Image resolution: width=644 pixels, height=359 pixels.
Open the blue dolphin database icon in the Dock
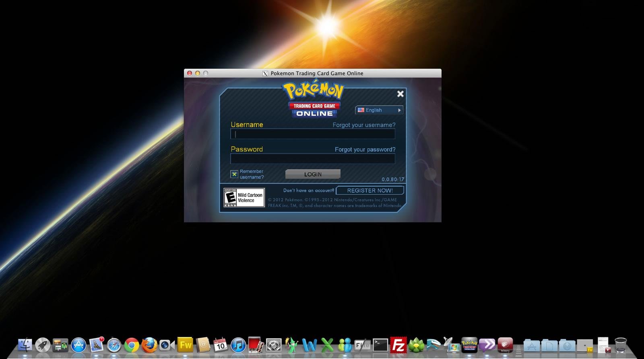pyautogui.click(x=434, y=345)
